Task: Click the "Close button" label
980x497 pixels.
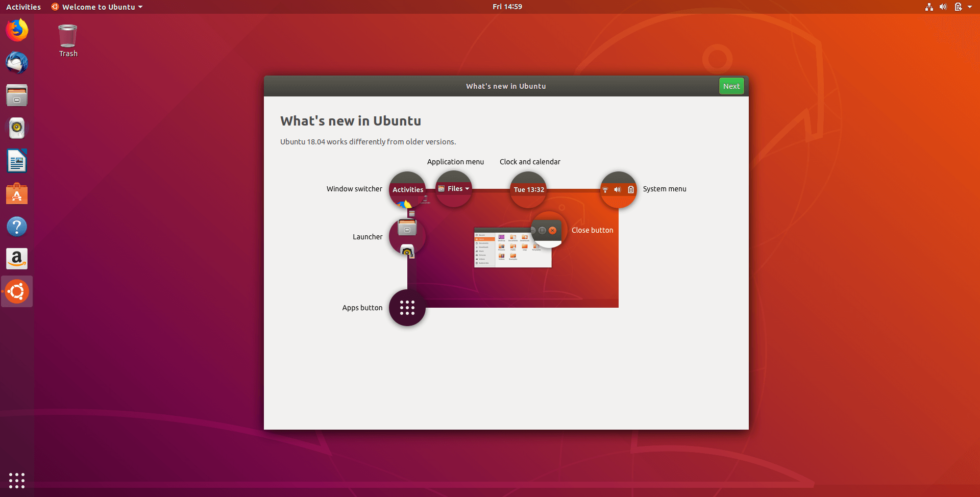Action: pyautogui.click(x=592, y=230)
